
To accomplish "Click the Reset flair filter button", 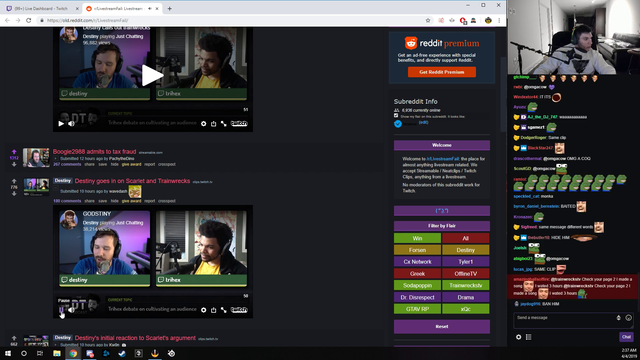I will point(442,327).
